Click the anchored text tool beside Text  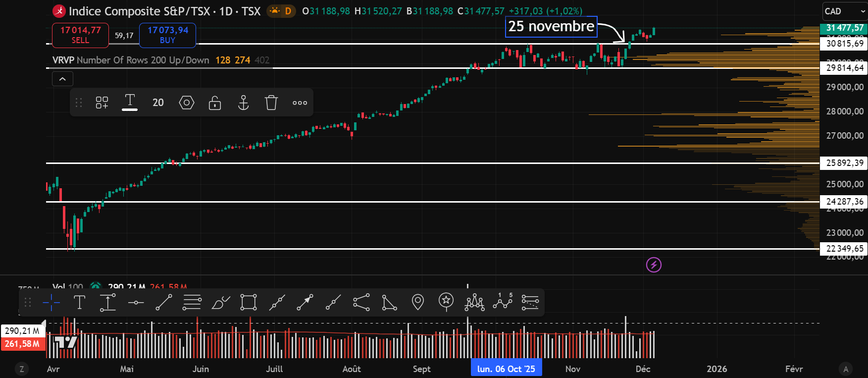pyautogui.click(x=107, y=302)
